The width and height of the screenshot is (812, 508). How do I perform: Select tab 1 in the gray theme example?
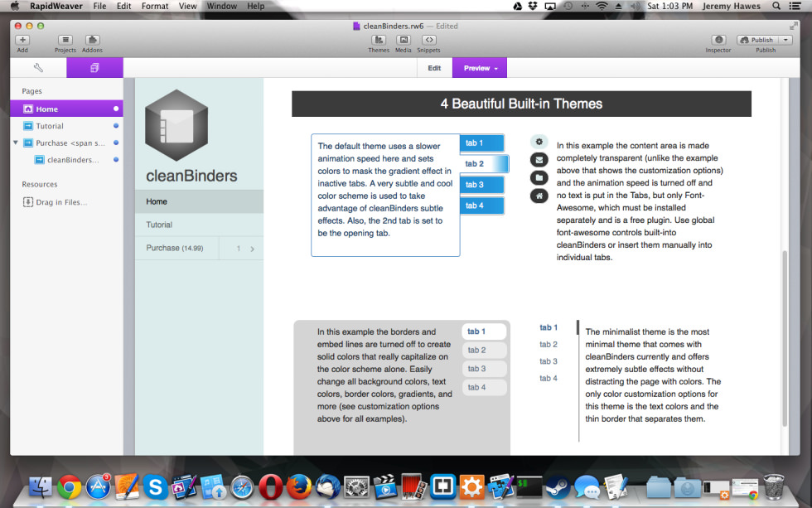tap(484, 331)
